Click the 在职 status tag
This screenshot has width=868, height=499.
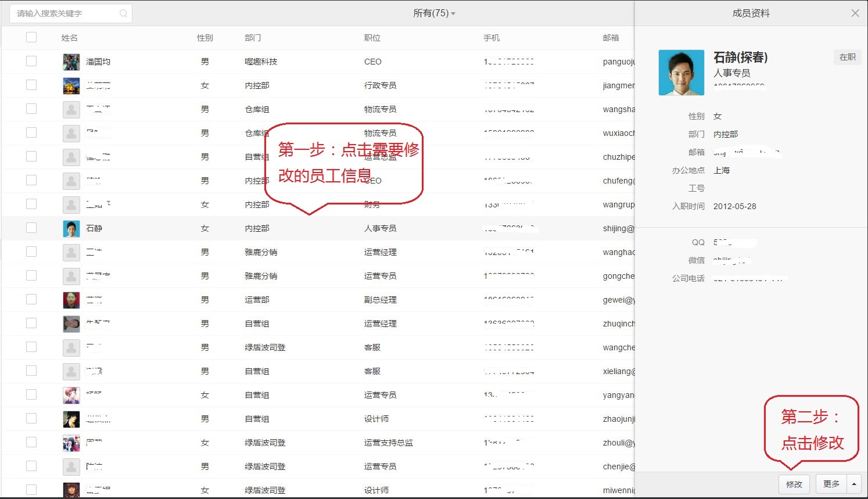point(847,57)
